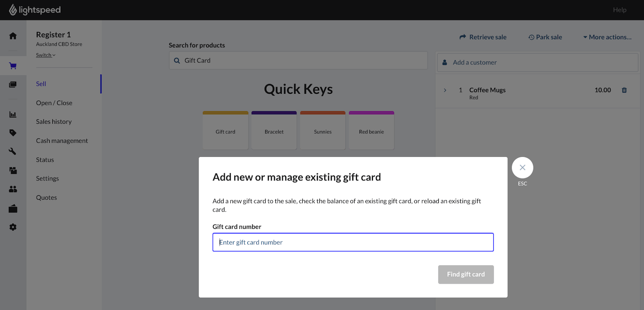Screen dimensions: 644x310
Task: Delete Coffee Mugs with the trash icon
Action: click(624, 90)
